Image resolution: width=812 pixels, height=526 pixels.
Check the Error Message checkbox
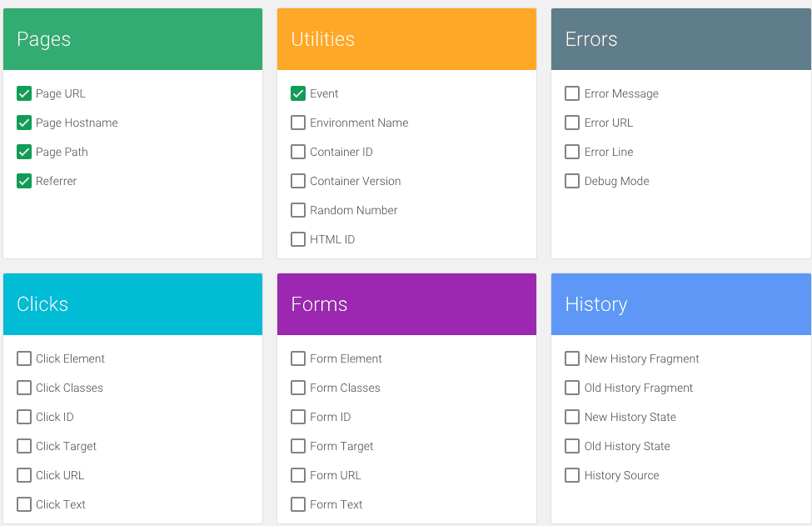(x=572, y=93)
